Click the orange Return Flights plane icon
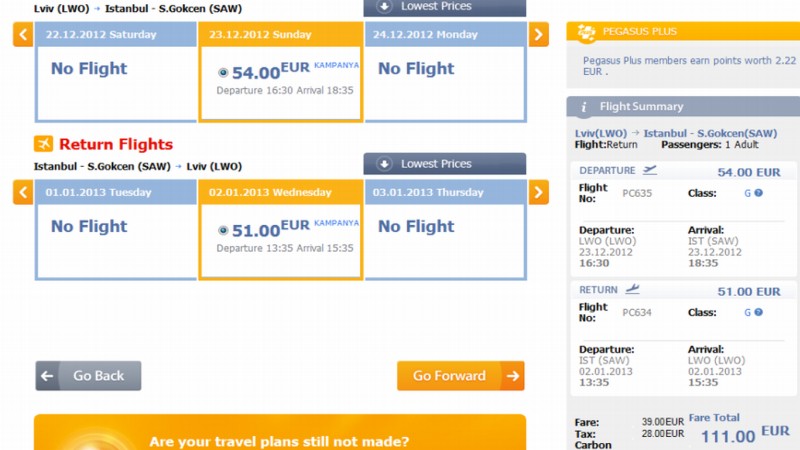The width and height of the screenshot is (800, 450). (43, 144)
